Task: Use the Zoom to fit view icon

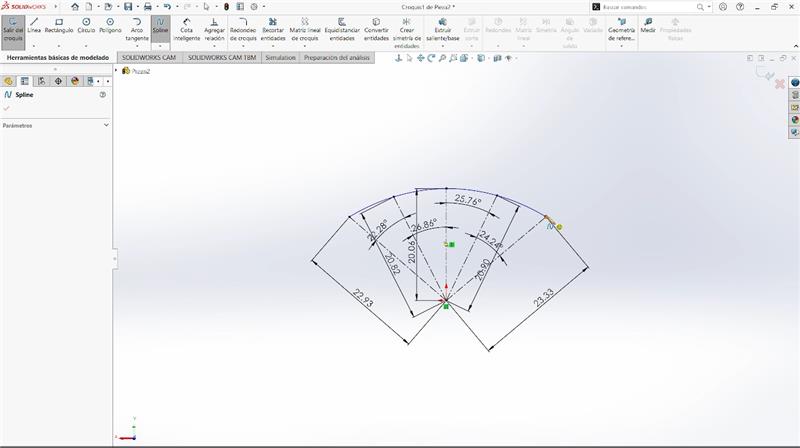Action: point(442,58)
